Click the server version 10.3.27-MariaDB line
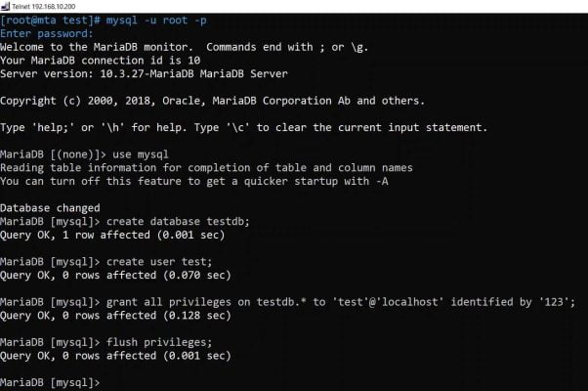This screenshot has width=588, height=391. 135,71
